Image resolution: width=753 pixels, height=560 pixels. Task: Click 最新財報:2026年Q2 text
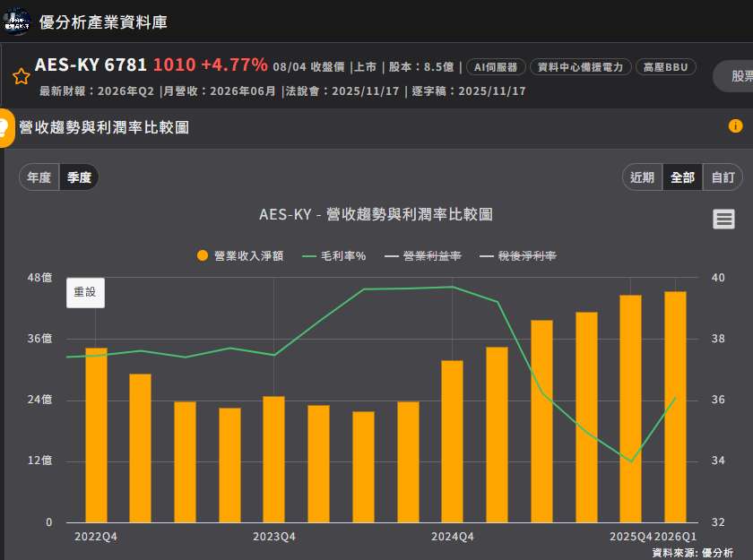tap(97, 91)
